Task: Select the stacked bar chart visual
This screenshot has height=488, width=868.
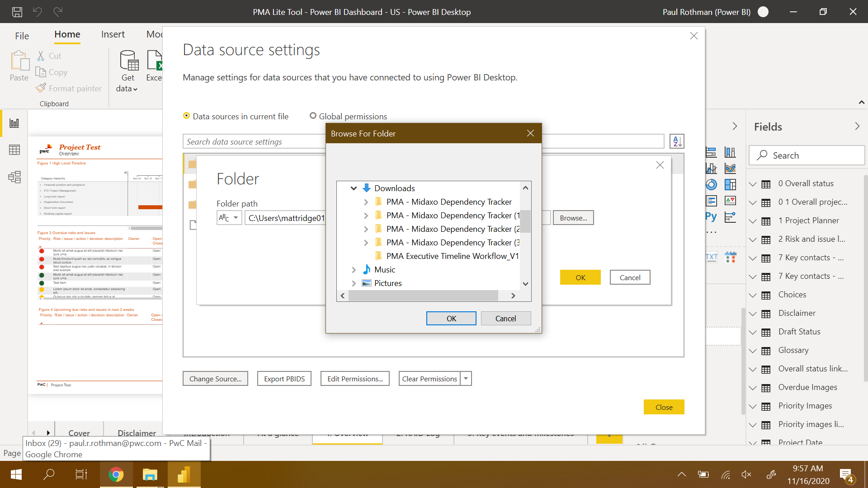Action: point(711,152)
